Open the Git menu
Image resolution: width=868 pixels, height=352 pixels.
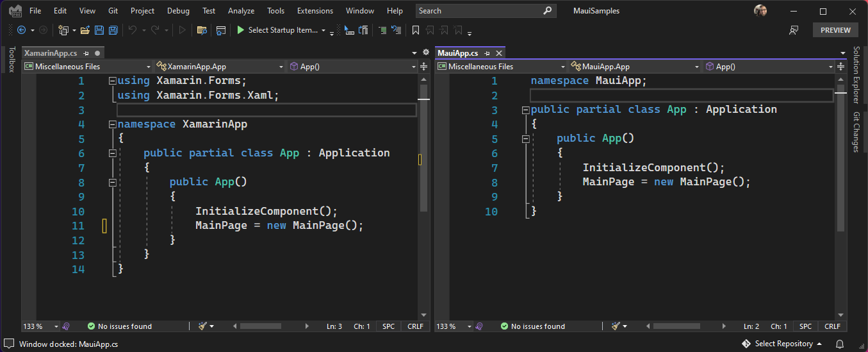pos(112,11)
